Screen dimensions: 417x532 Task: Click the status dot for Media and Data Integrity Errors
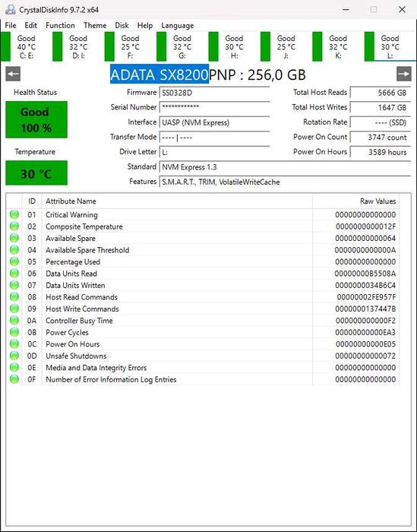[14, 367]
